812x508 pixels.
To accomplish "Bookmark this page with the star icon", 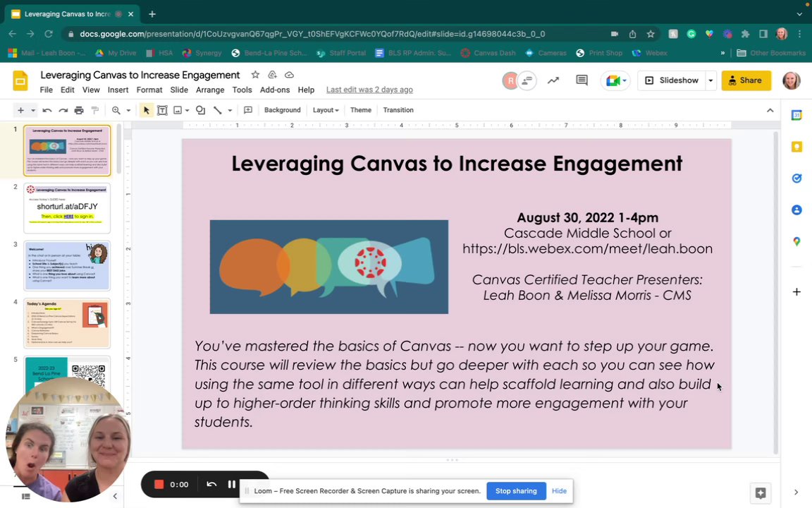I will tap(651, 34).
